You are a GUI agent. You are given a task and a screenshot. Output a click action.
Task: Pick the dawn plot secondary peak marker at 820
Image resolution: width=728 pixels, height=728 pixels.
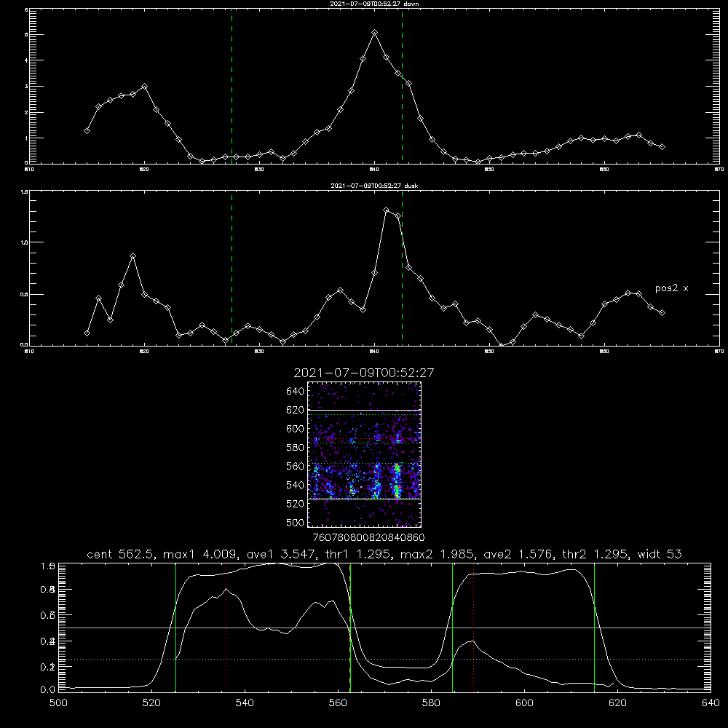tap(144, 87)
